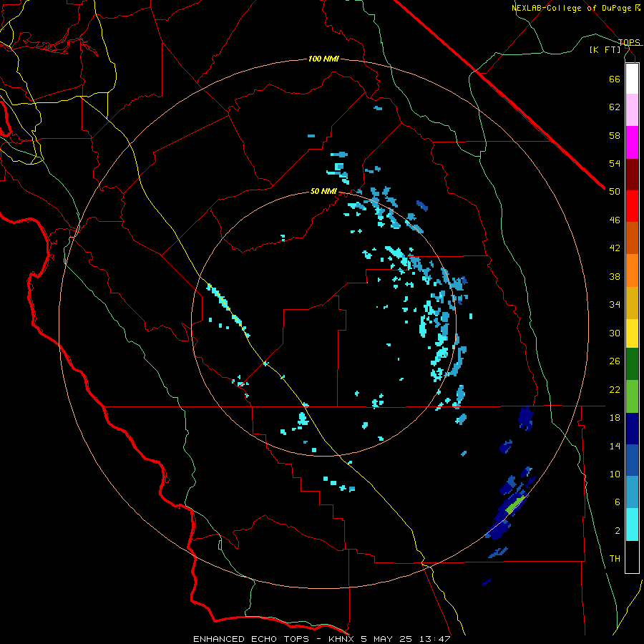
Task: Click the '50 NMI' range ring label
Action: (x=323, y=191)
